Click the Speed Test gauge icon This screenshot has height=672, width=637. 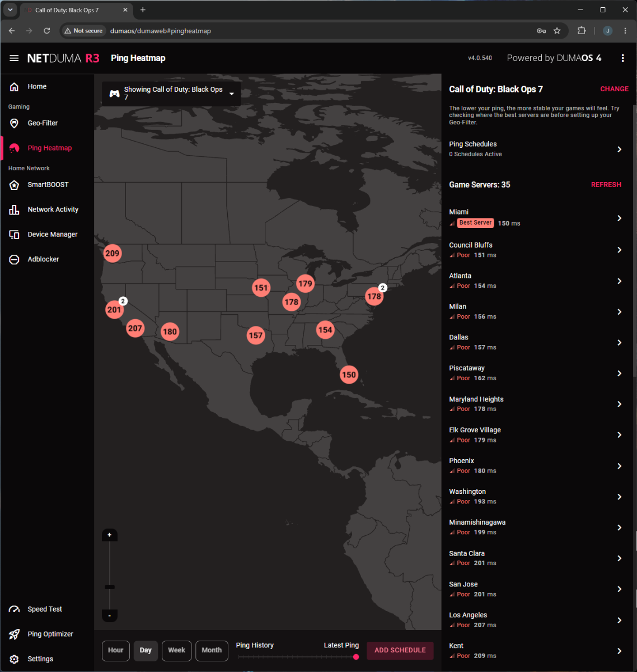15,609
